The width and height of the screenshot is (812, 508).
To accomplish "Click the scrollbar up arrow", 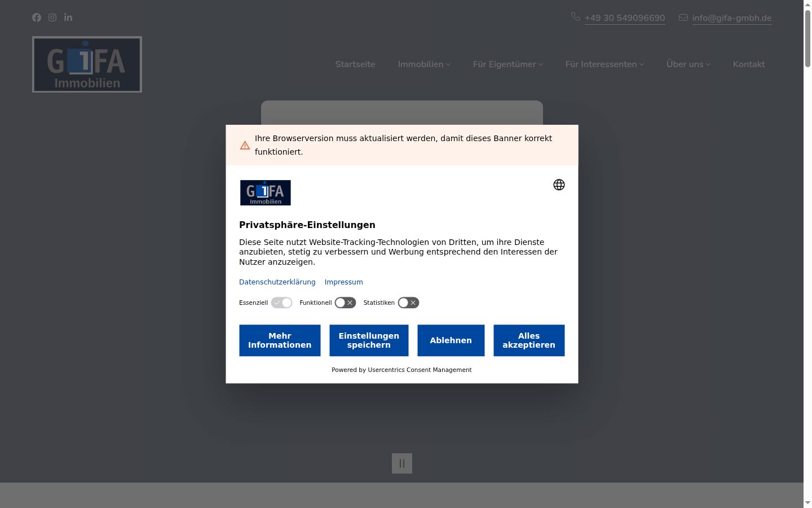I will tap(807, 5).
